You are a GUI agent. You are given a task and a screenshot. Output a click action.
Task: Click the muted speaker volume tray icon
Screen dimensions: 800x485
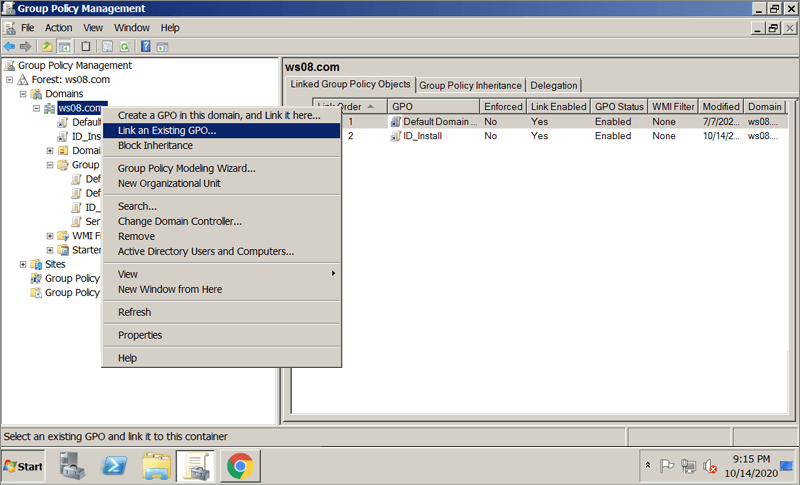(x=710, y=466)
